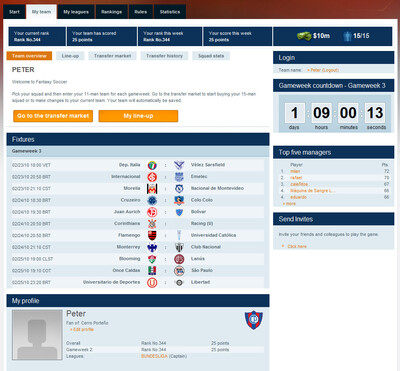Select the Flamengo team crest

pos(152,235)
